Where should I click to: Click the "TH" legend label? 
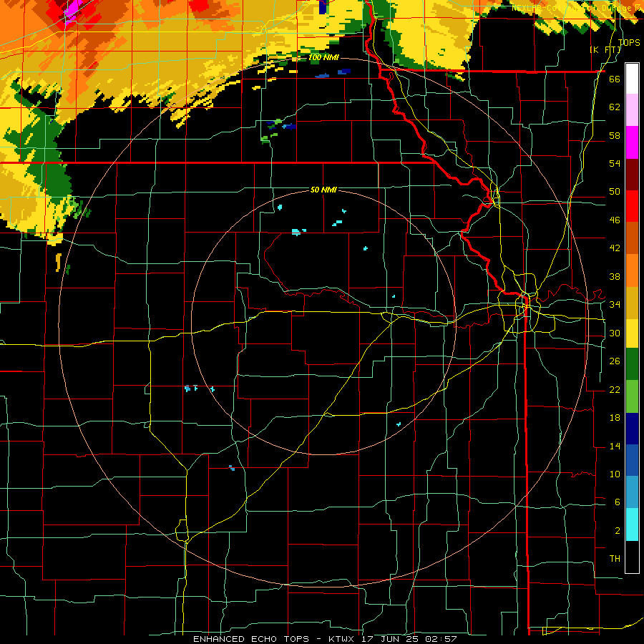pos(615,558)
